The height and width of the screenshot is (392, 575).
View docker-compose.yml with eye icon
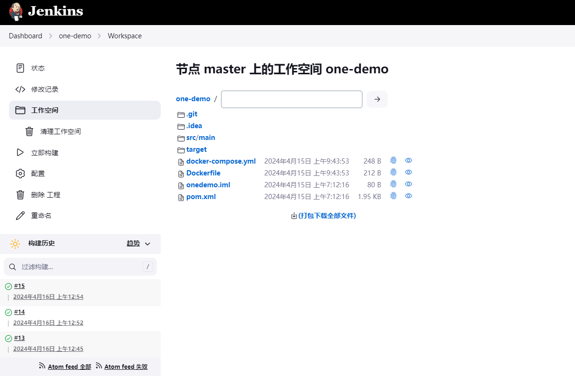click(x=409, y=161)
